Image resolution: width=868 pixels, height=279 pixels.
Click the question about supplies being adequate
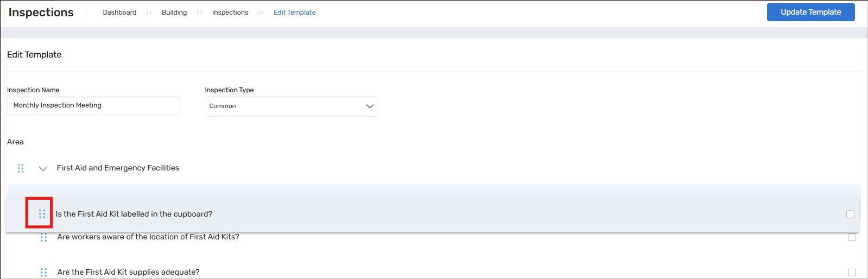click(x=129, y=272)
